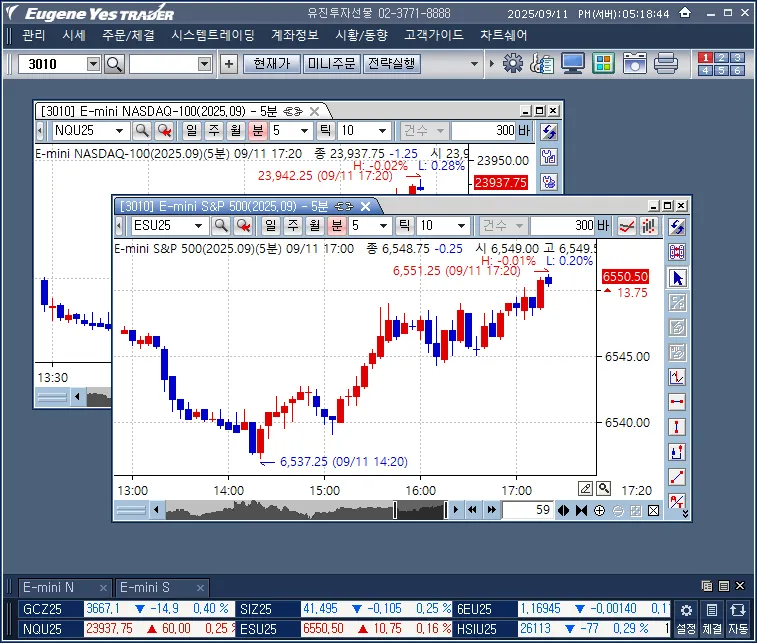Screen dimensions: 757x643
Task: Open the gear 설정 button in ticker bar
Action: (686, 619)
